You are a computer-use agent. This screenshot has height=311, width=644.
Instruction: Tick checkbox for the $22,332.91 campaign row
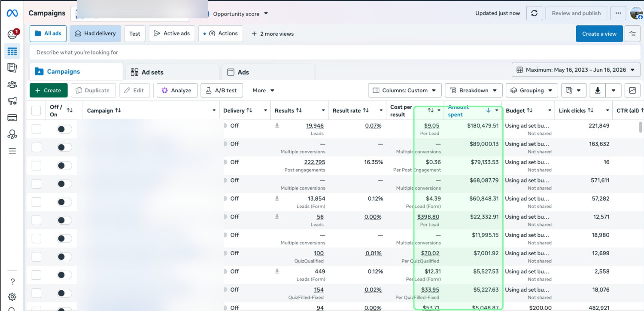point(36,220)
